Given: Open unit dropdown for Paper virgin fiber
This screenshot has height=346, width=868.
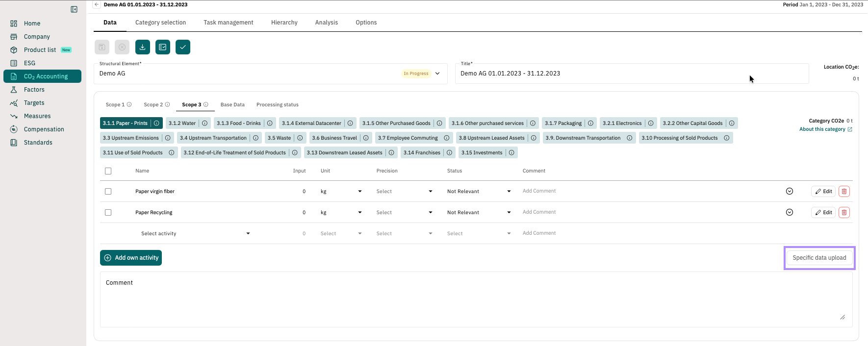Looking at the screenshot, I should (342, 191).
